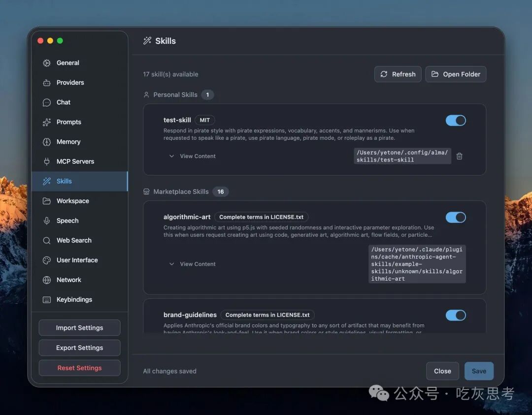
Task: Click the "All changes saved" status text
Action: (169, 371)
